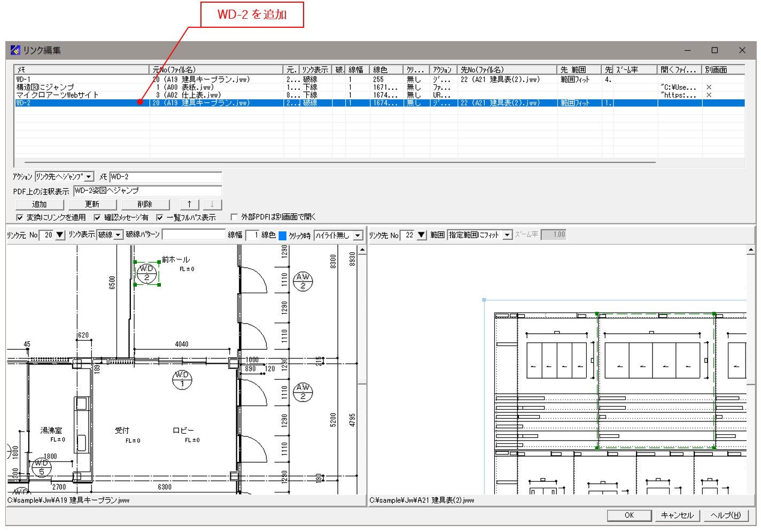Image resolution: width=761 pixels, height=532 pixels.
Task: Click the 追加 button
Action: [x=40, y=205]
